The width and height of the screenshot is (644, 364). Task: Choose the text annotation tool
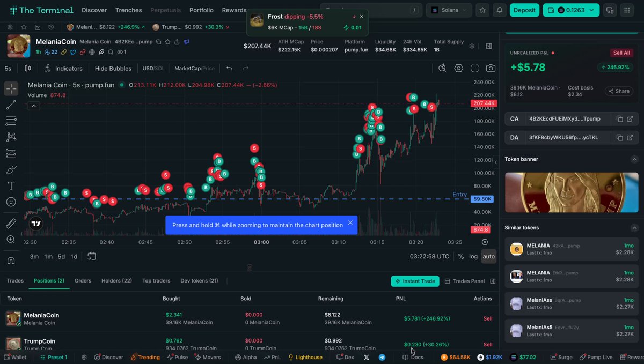point(11,186)
